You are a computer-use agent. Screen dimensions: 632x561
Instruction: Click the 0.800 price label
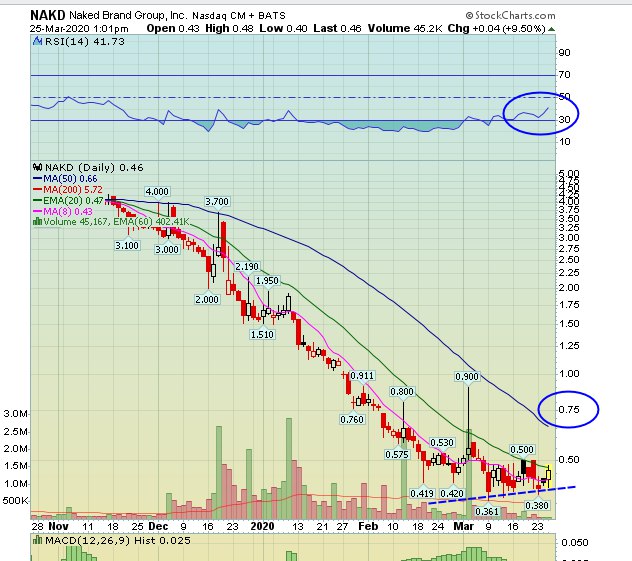click(x=402, y=391)
